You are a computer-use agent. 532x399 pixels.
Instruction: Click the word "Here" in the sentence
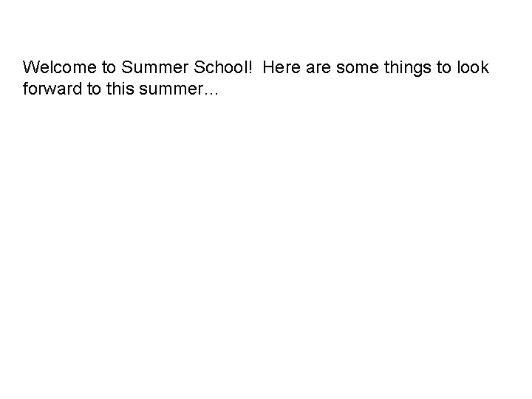tap(280, 68)
